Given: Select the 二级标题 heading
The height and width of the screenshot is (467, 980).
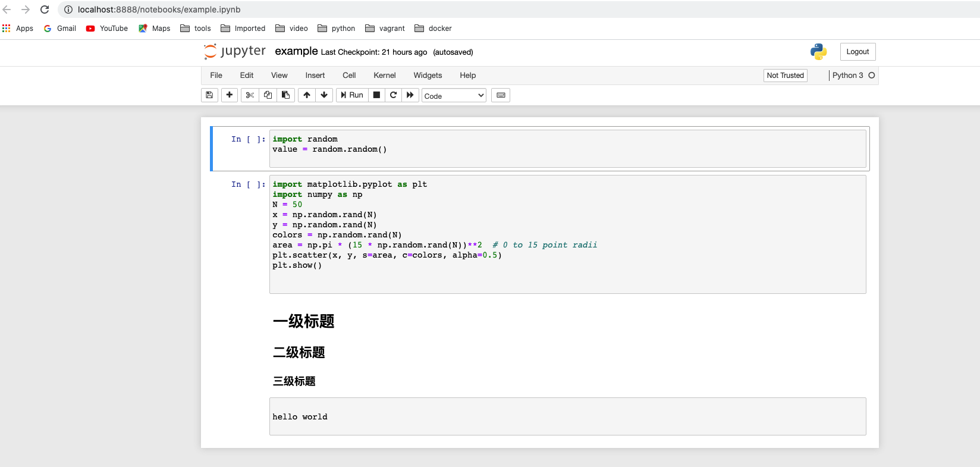Looking at the screenshot, I should pyautogui.click(x=299, y=353).
